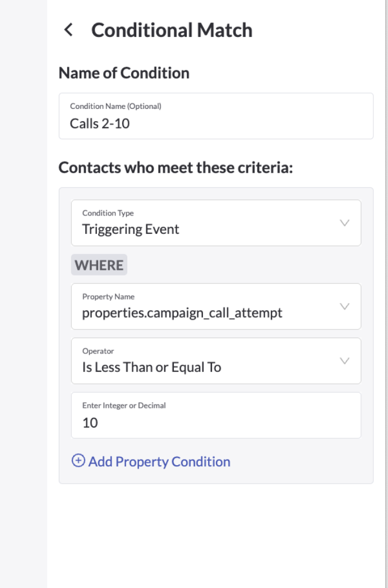Screen dimensions: 388x588
Task: Click the "Property Name" small label
Action: [x=108, y=297]
